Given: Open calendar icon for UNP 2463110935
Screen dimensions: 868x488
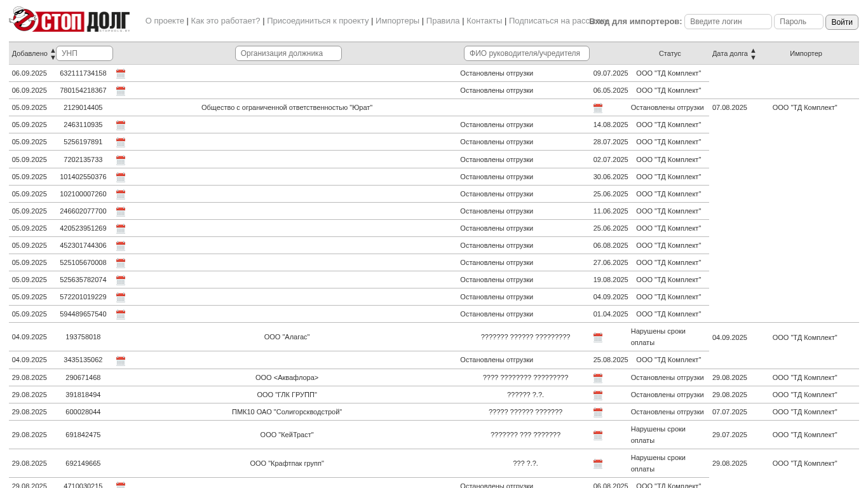Looking at the screenshot, I should point(121,125).
